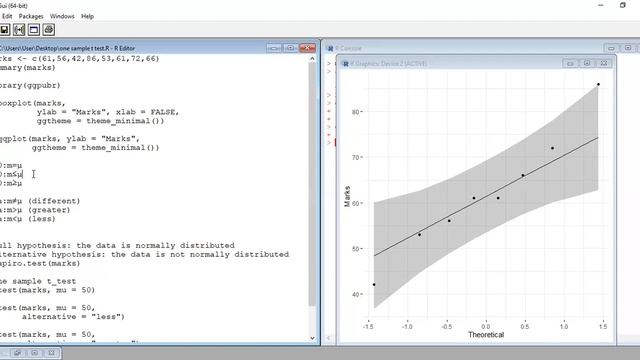
Task: Maximize the R Console window
Action: tap(628, 48)
